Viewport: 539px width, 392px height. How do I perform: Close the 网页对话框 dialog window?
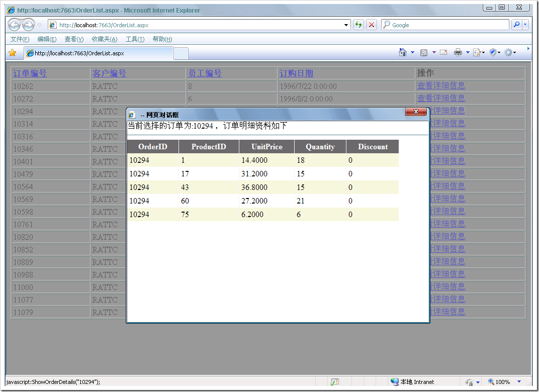(x=416, y=112)
